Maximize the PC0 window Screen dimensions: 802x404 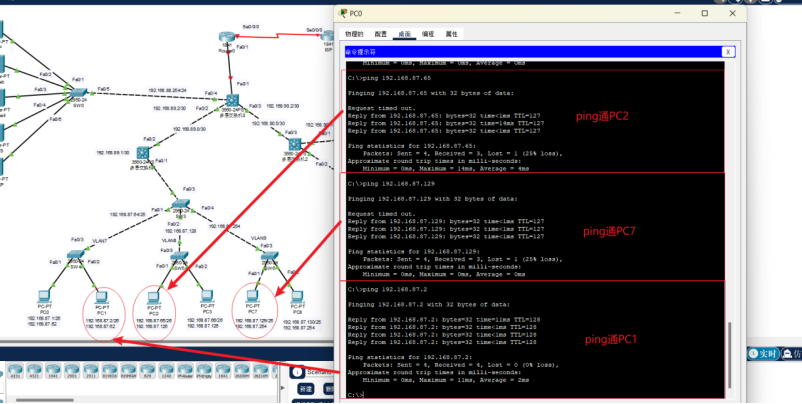tap(705, 13)
